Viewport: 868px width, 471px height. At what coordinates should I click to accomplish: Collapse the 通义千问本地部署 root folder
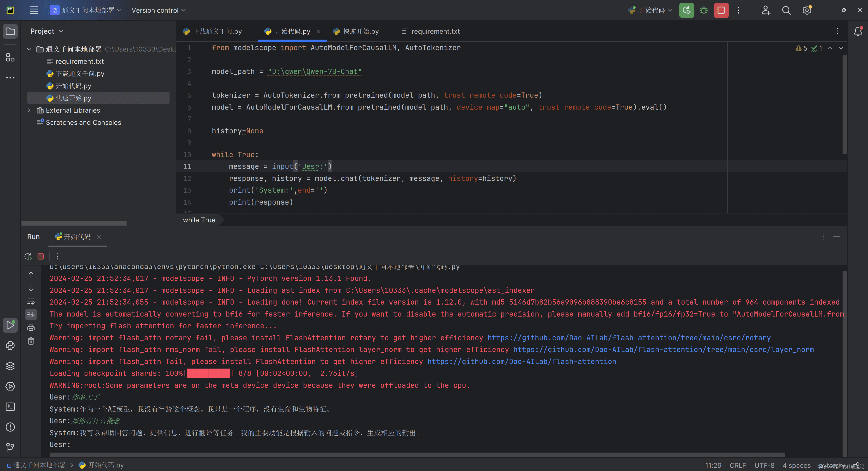click(29, 49)
